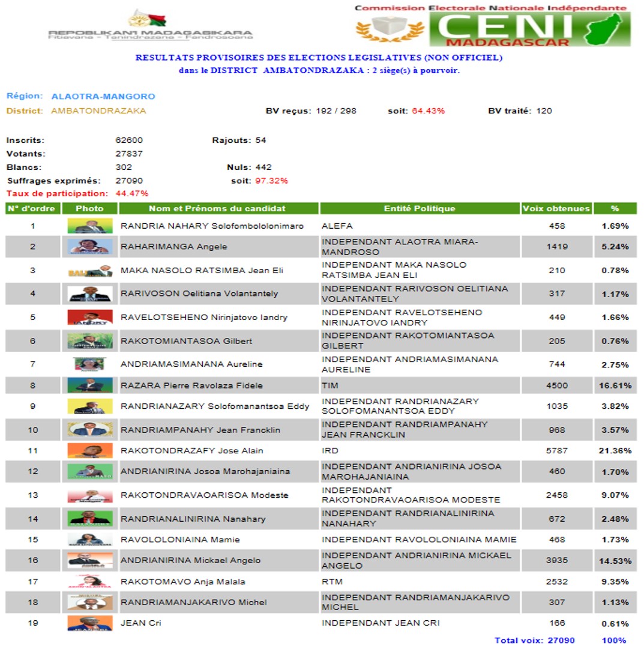This screenshot has width=644, height=649.
Task: Click the "N° d'ordre" column header
Action: coord(32,208)
